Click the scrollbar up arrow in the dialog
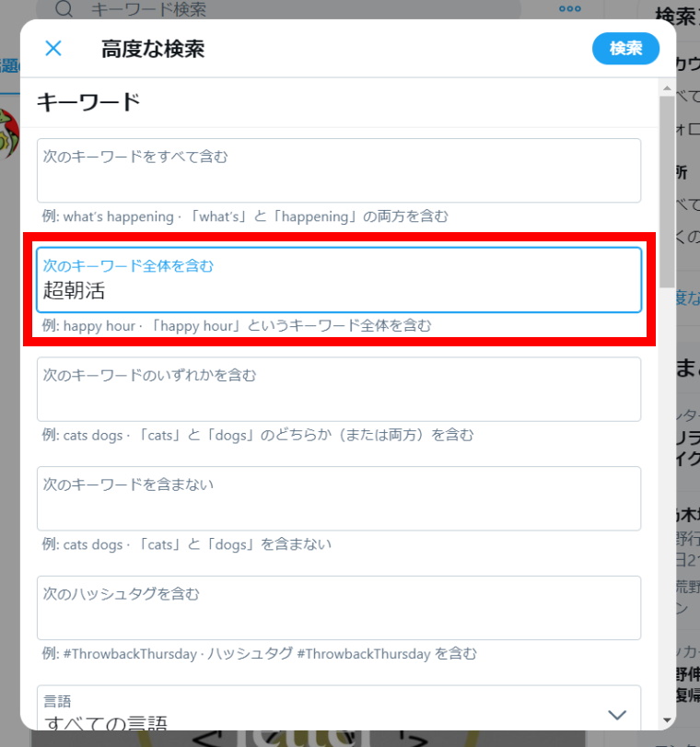This screenshot has width=700, height=747. [667, 88]
